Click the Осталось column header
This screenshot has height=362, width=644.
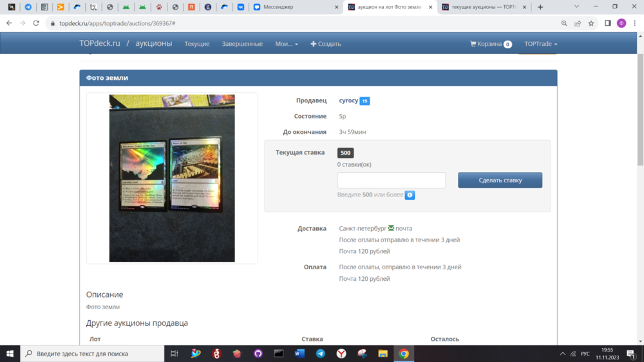pyautogui.click(x=445, y=339)
